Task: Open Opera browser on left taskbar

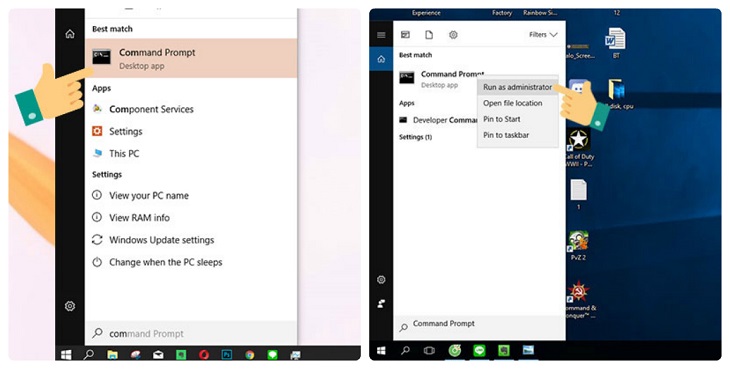Action: [x=204, y=355]
